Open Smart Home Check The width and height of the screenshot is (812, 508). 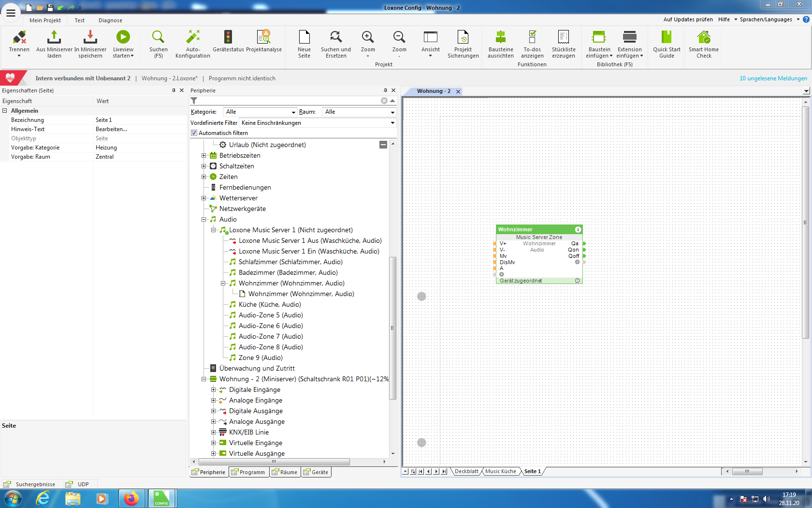tap(703, 38)
